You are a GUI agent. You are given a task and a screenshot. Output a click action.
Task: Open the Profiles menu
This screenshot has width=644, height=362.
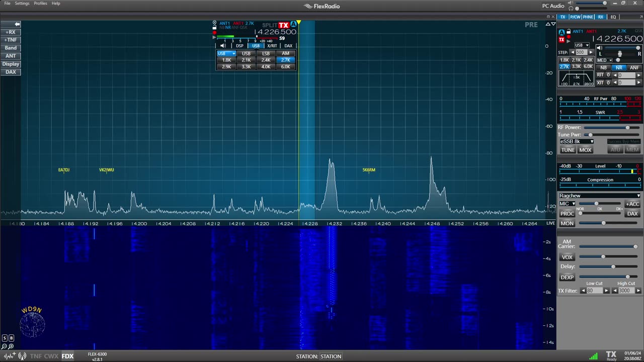tap(40, 4)
